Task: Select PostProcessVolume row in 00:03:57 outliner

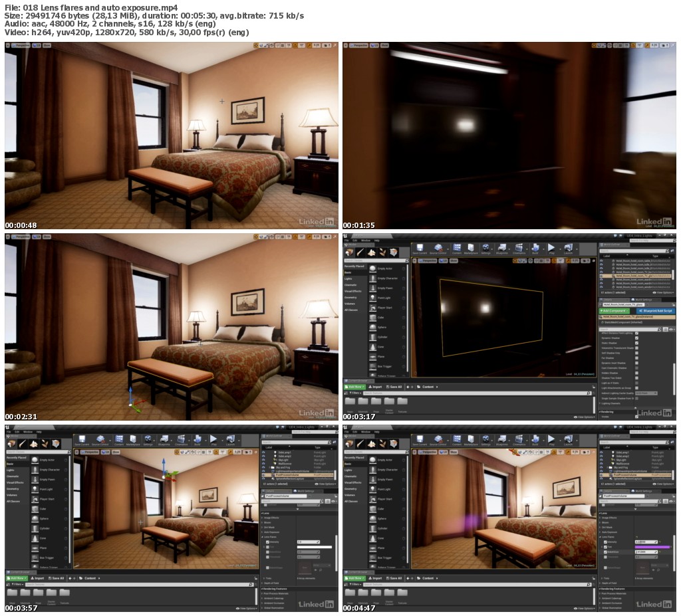Action: coord(299,475)
